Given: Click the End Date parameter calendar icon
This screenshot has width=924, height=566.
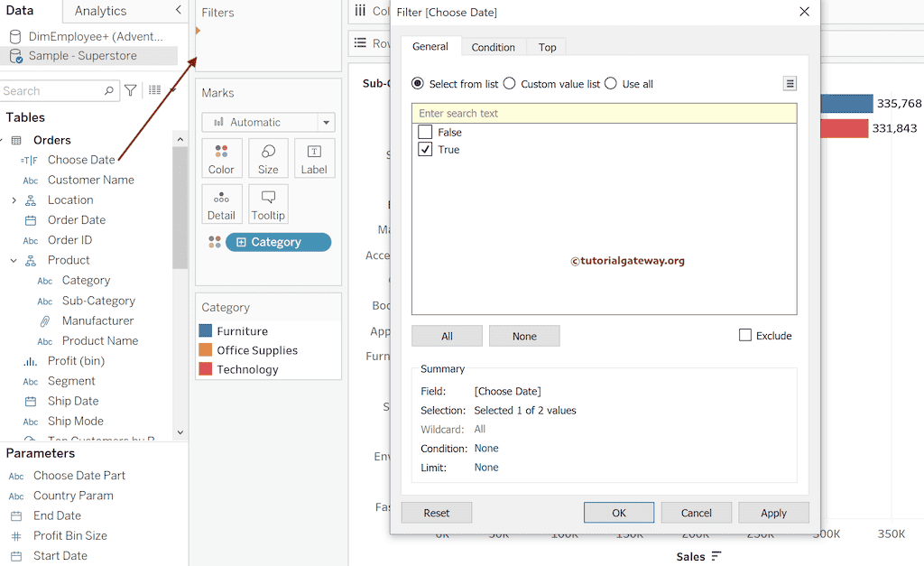Looking at the screenshot, I should point(16,516).
